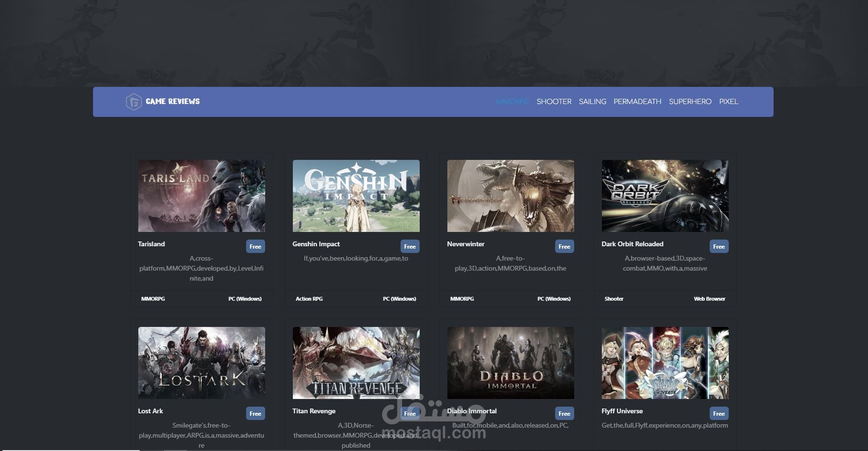Open the Genshin Impact cover image
This screenshot has width=868, height=451.
pyautogui.click(x=356, y=196)
